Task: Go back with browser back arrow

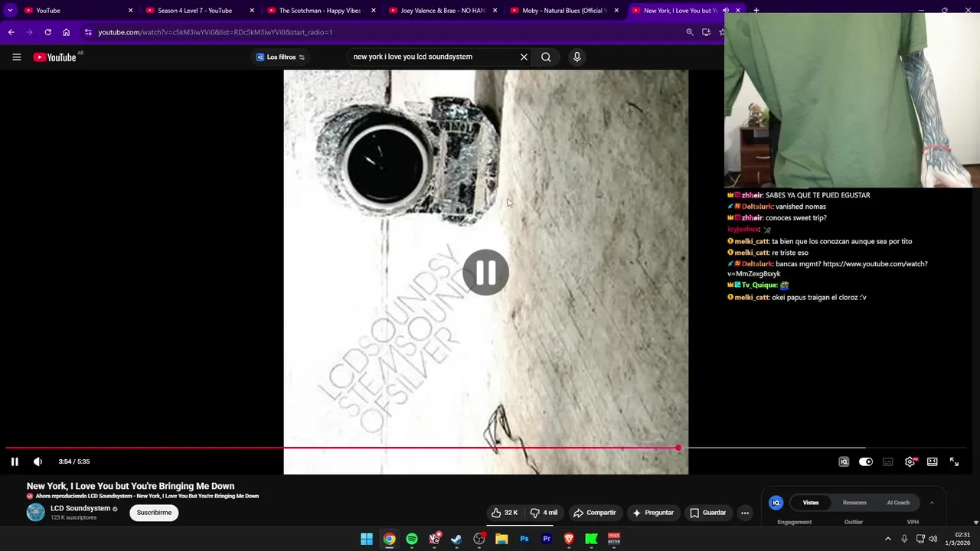Action: 11,32
